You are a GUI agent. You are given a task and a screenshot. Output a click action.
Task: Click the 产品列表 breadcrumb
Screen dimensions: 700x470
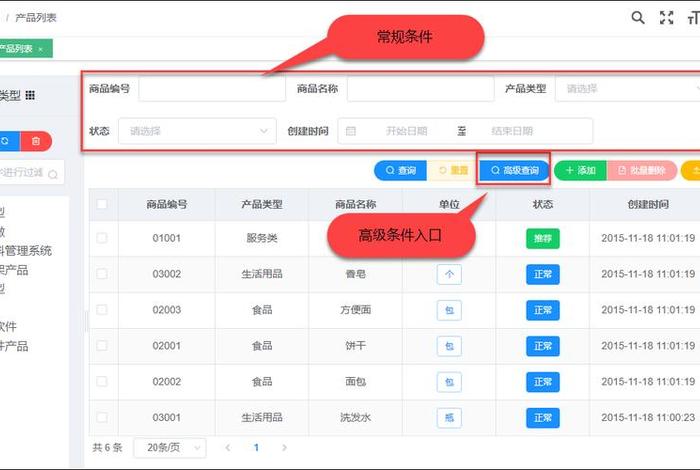[36, 18]
